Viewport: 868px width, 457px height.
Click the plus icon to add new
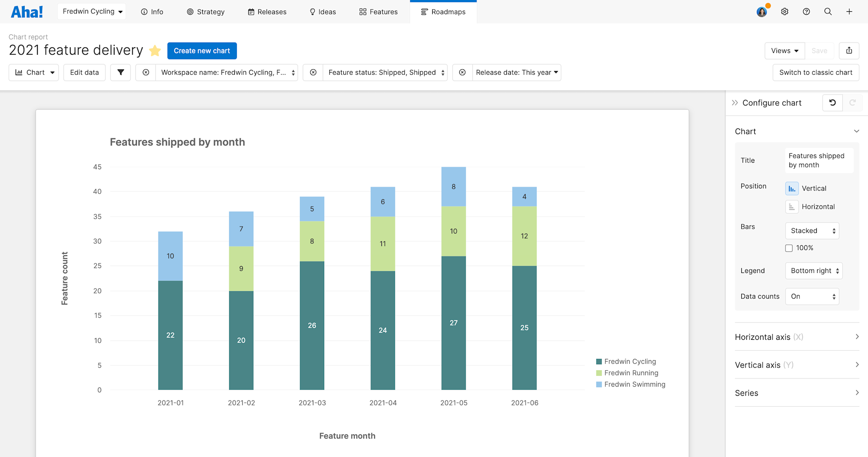click(x=850, y=11)
